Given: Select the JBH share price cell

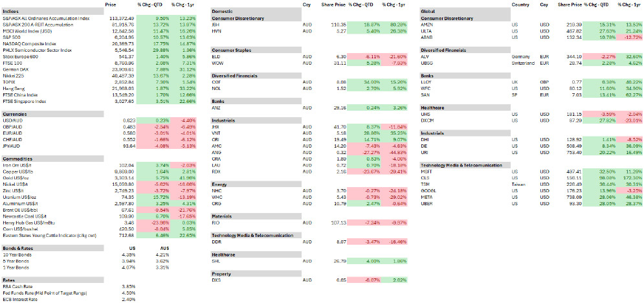Looking at the screenshot, I should click(333, 25).
